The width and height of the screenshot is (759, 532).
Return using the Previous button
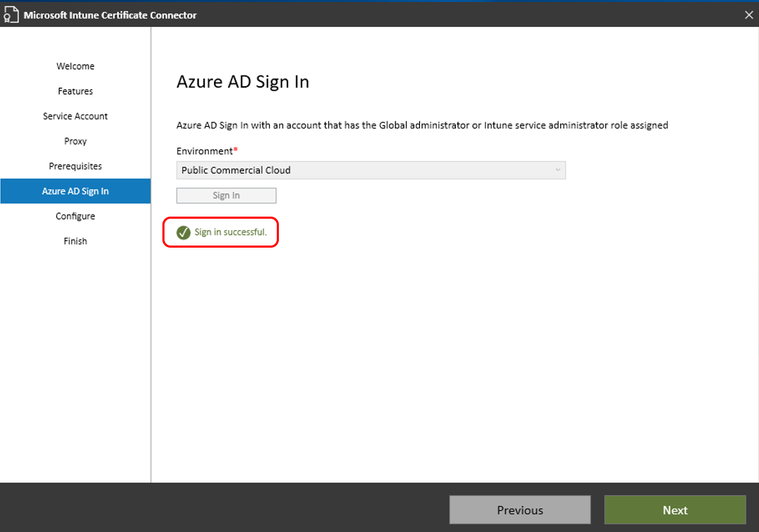[x=520, y=509]
